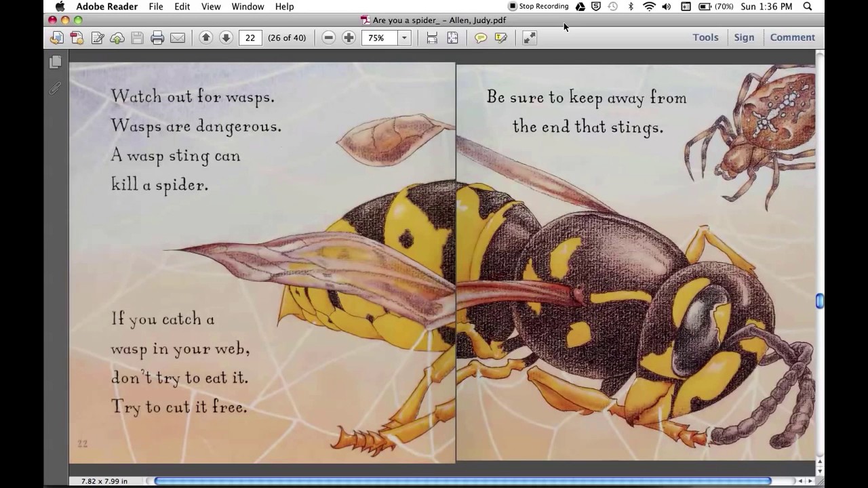Zoom in with the plus button
This screenshot has height=488, width=868.
(x=349, y=38)
